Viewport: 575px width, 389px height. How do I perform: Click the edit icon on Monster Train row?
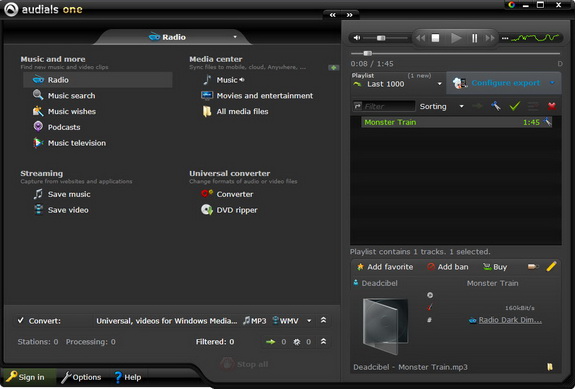547,122
